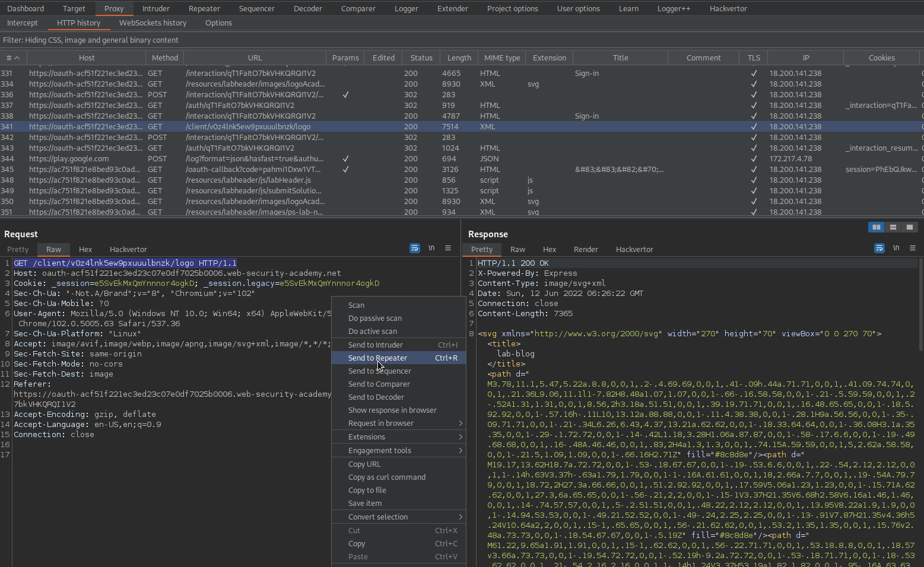924x567 pixels.
Task: Switch to the Target tab
Action: pos(74,9)
